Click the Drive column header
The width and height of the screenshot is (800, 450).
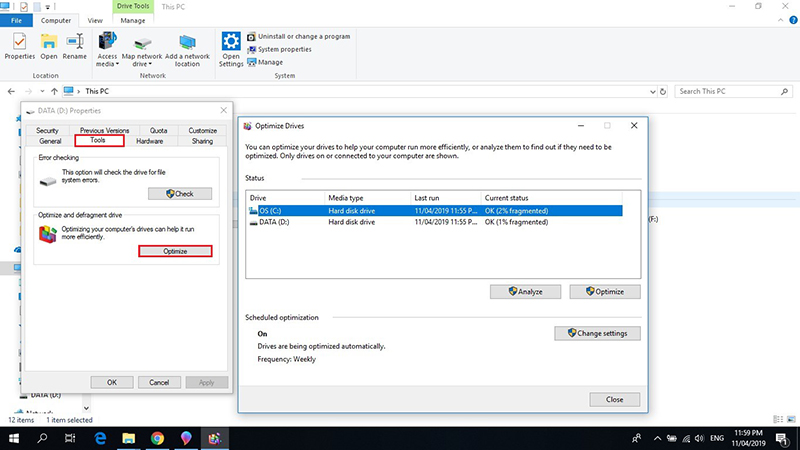[x=285, y=198]
